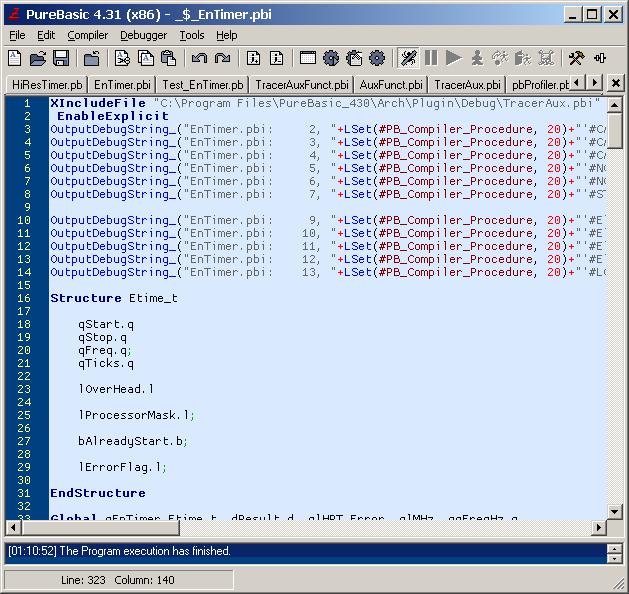Select the 'Program execution has finished' log entry
629x594 pixels.
[119, 551]
